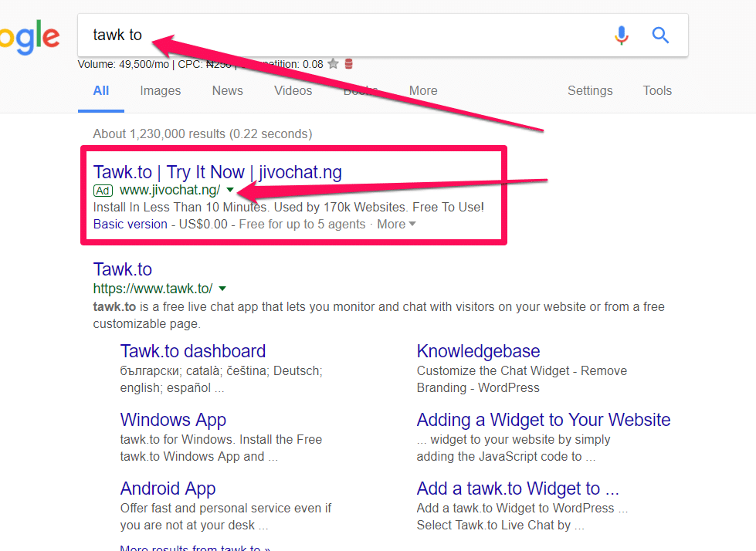Click the 'www.jivochat.ng/' green URL
This screenshot has height=551, width=756.
pos(170,191)
